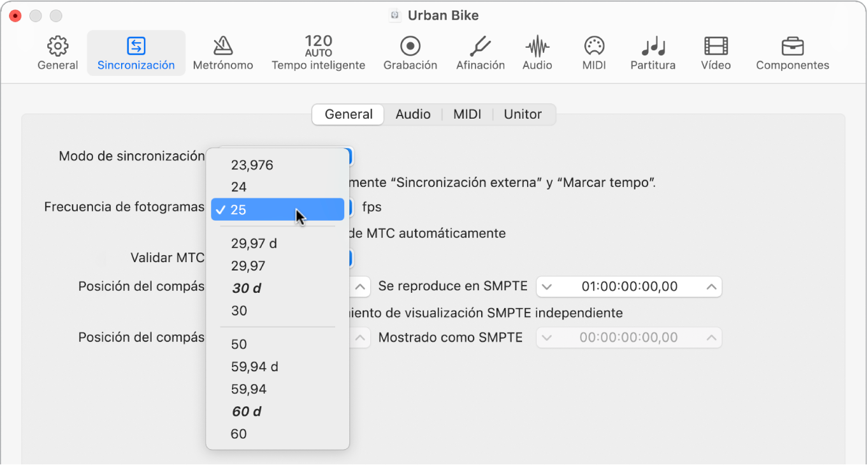868x465 pixels.
Task: Choose 24 frame rate option
Action: [x=278, y=188]
